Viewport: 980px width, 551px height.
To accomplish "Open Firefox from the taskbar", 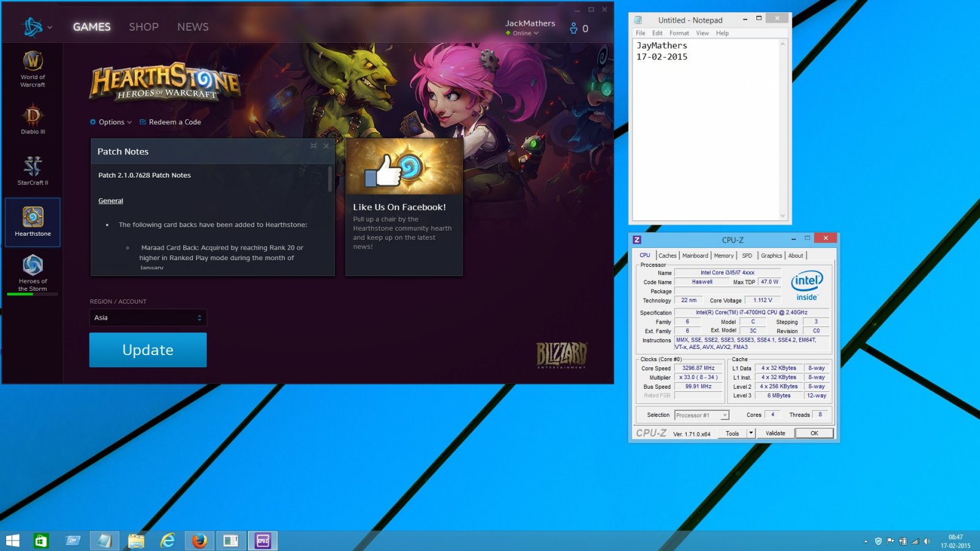I will pyautogui.click(x=199, y=541).
